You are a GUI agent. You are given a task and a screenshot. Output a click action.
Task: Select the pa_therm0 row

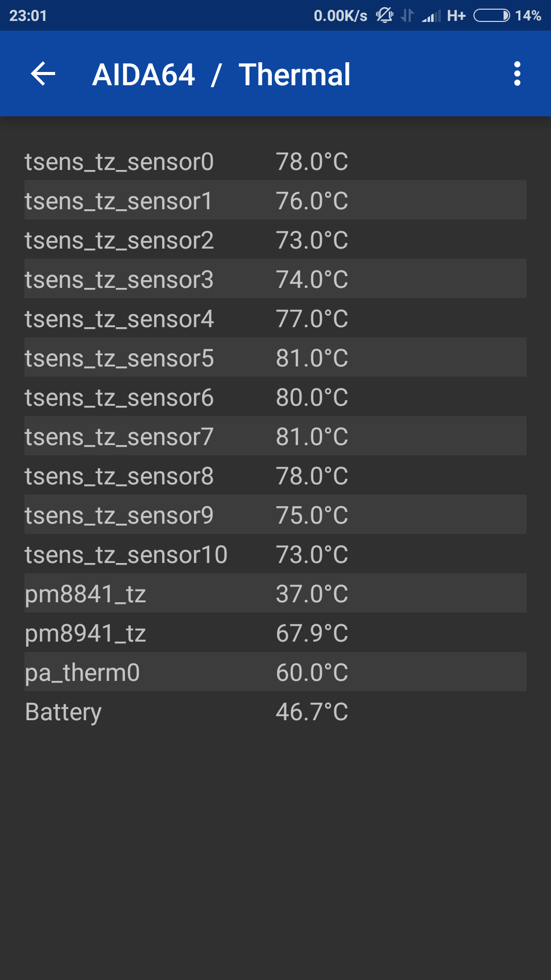(275, 672)
